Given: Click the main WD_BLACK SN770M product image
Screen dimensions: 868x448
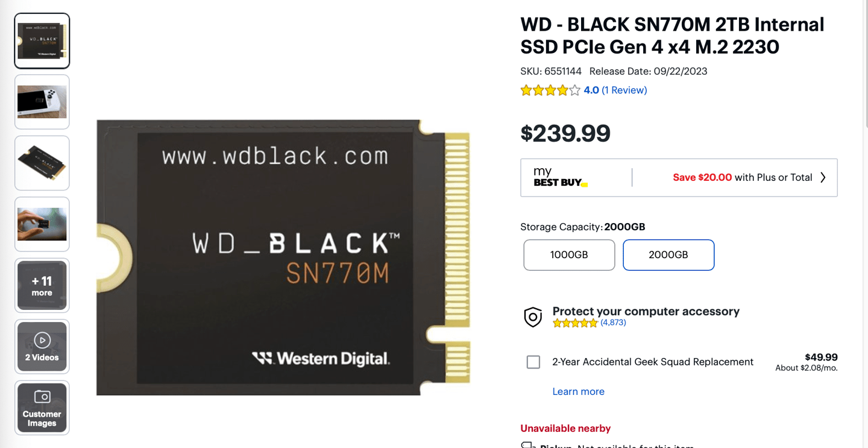Looking at the screenshot, I should (283, 256).
